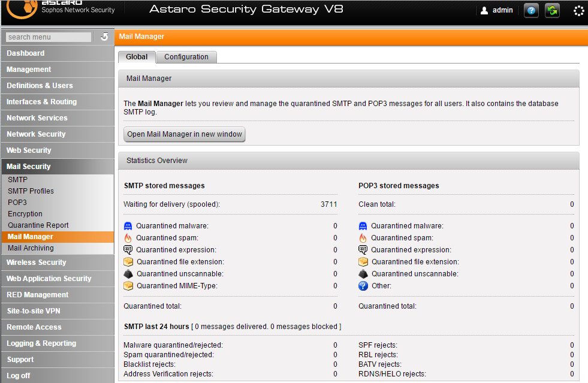
Task: Click 'RDNS/HELO rejects:' label
Action: pyautogui.click(x=392, y=374)
